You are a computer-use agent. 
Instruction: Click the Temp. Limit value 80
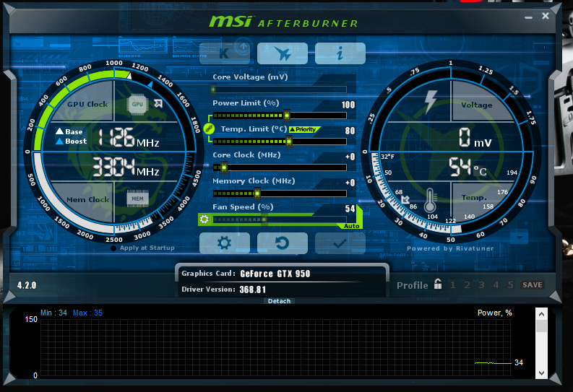point(350,131)
